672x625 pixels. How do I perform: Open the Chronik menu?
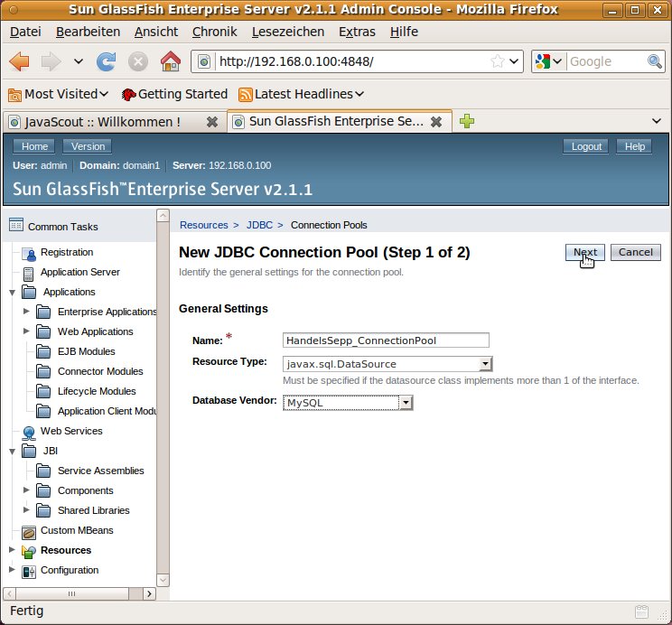tap(214, 32)
